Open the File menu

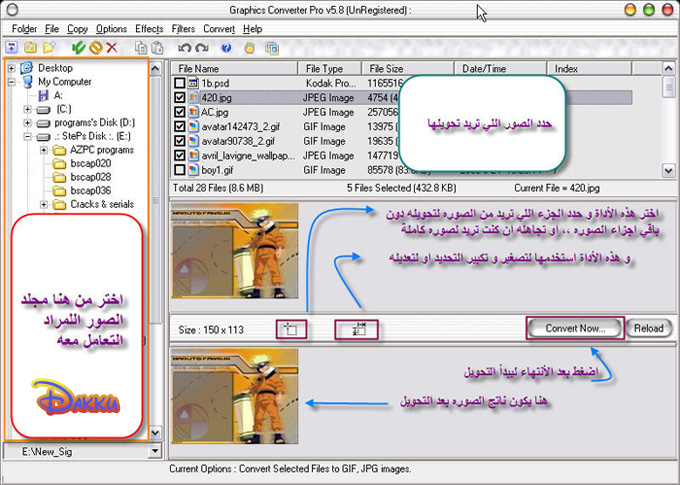pyautogui.click(x=52, y=29)
